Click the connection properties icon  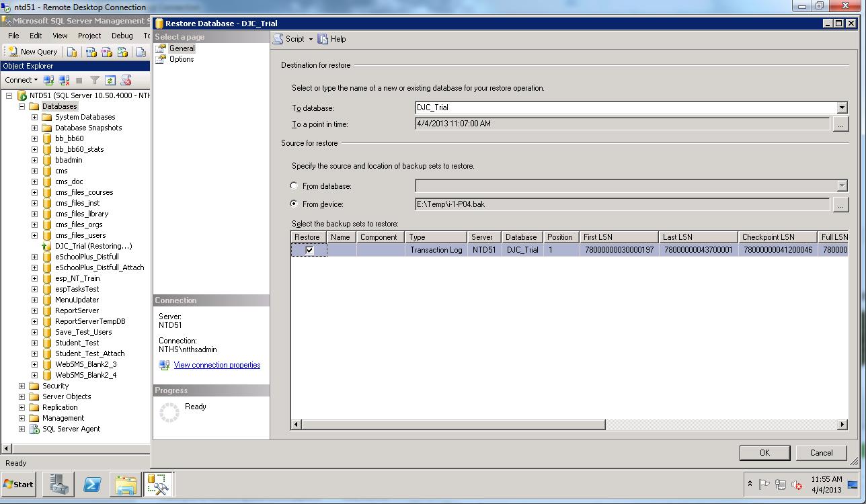[164, 365]
